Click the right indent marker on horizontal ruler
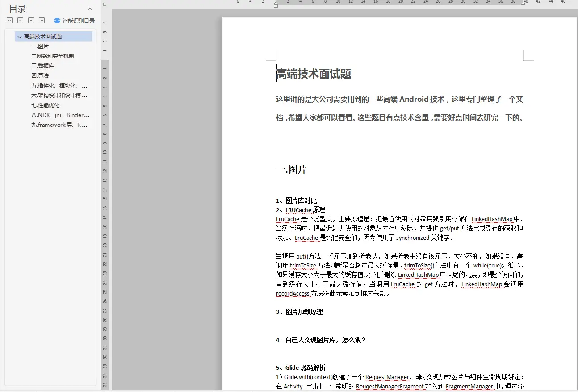Viewport: 578px width, 392px height. [524, 3]
